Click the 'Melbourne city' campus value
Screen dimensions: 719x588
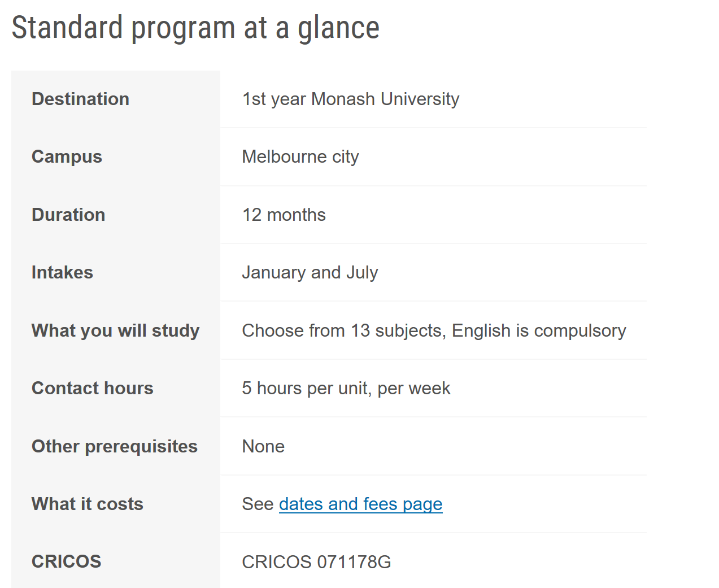click(300, 156)
